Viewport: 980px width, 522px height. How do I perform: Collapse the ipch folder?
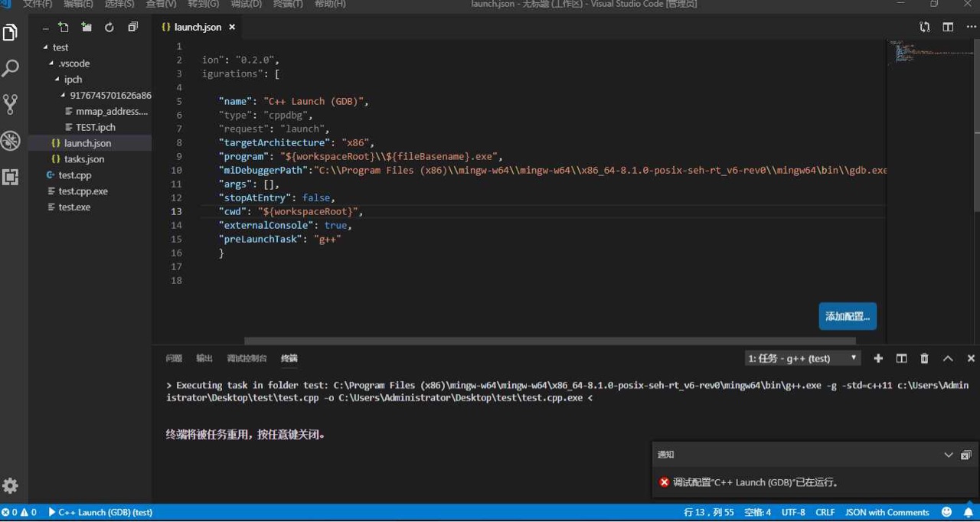click(73, 80)
